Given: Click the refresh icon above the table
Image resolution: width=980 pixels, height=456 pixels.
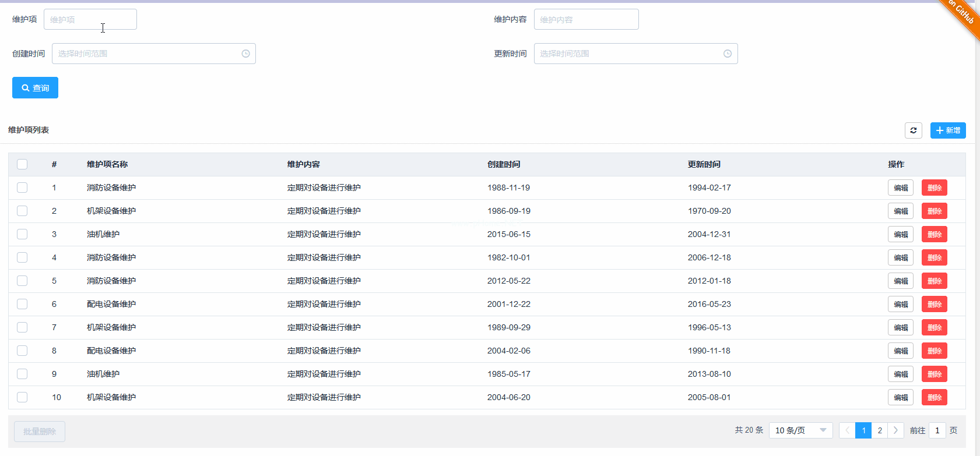Looking at the screenshot, I should [x=913, y=130].
